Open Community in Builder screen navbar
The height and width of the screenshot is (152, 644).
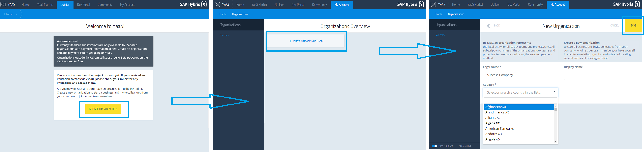pos(105,5)
